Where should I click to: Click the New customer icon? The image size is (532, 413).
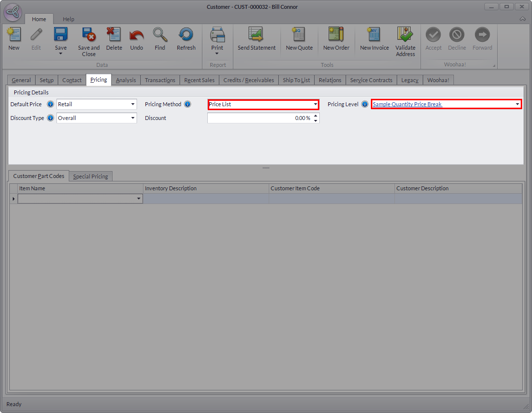[14, 35]
